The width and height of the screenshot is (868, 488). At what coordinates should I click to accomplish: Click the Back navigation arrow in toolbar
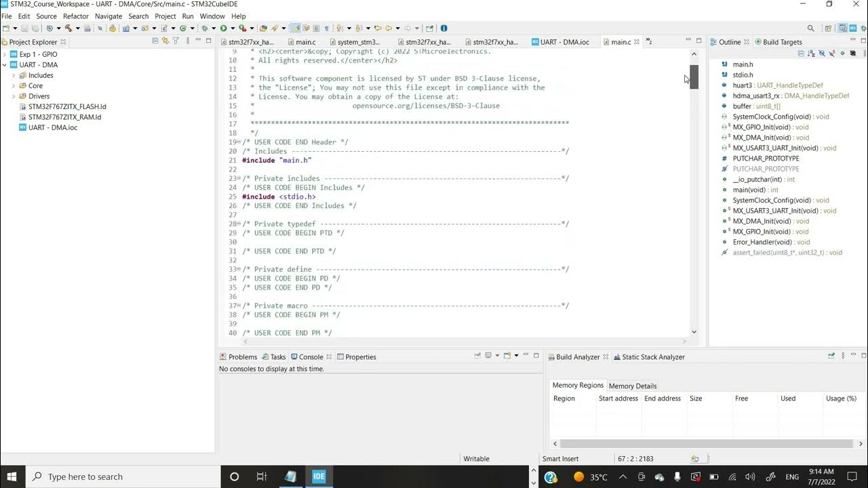(388, 28)
